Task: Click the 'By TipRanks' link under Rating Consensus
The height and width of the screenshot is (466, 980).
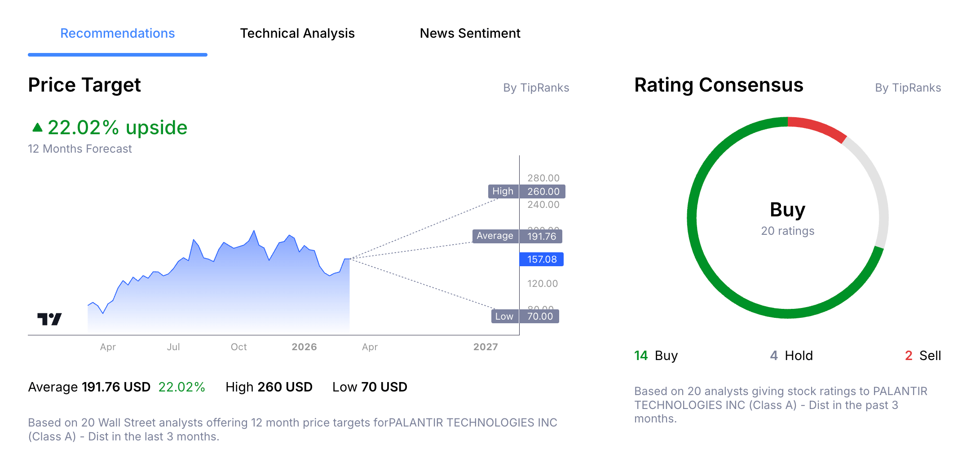Action: (907, 88)
